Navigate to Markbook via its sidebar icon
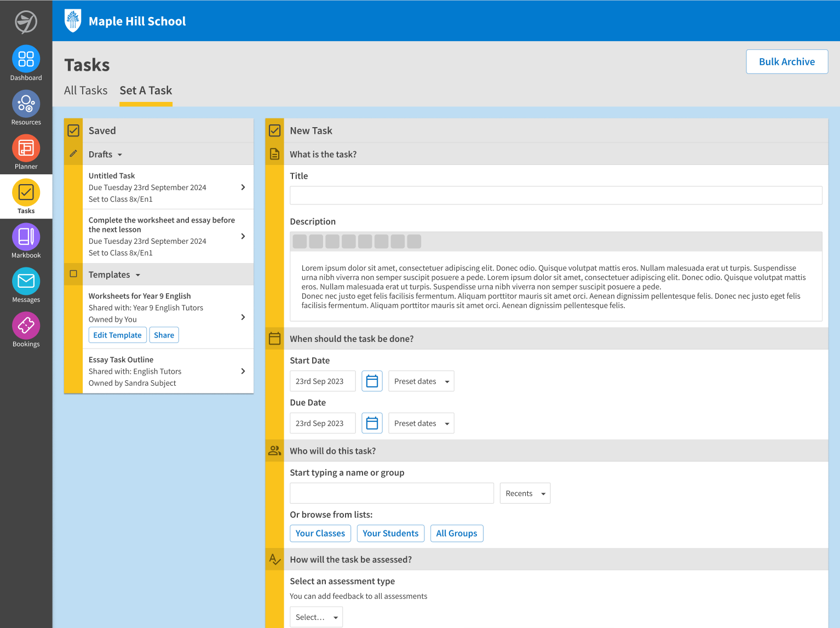Image resolution: width=840 pixels, height=628 pixels. point(26,237)
